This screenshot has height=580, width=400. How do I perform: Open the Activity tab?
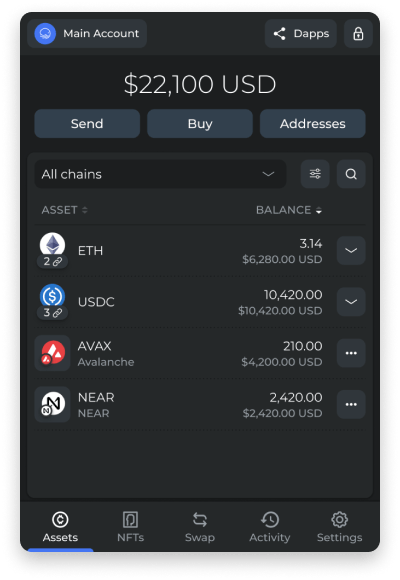[269, 527]
